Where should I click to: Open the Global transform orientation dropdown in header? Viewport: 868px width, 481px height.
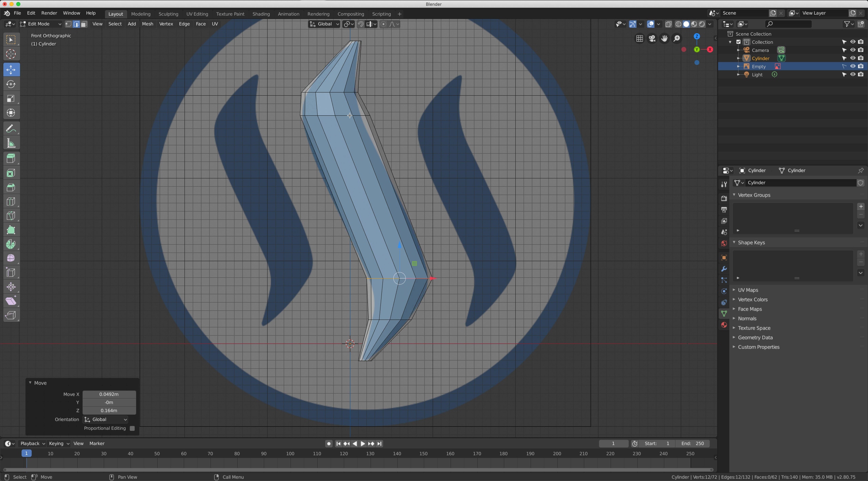(324, 24)
